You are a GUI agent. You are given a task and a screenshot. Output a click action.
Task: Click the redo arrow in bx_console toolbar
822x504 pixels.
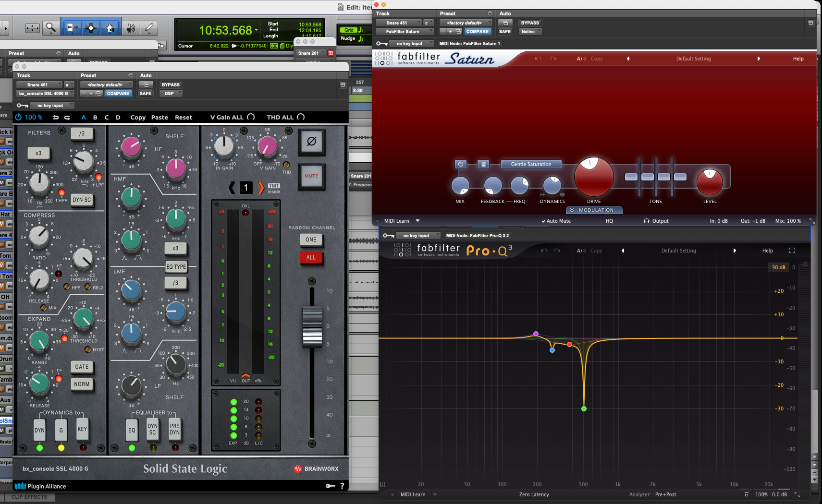67,117
